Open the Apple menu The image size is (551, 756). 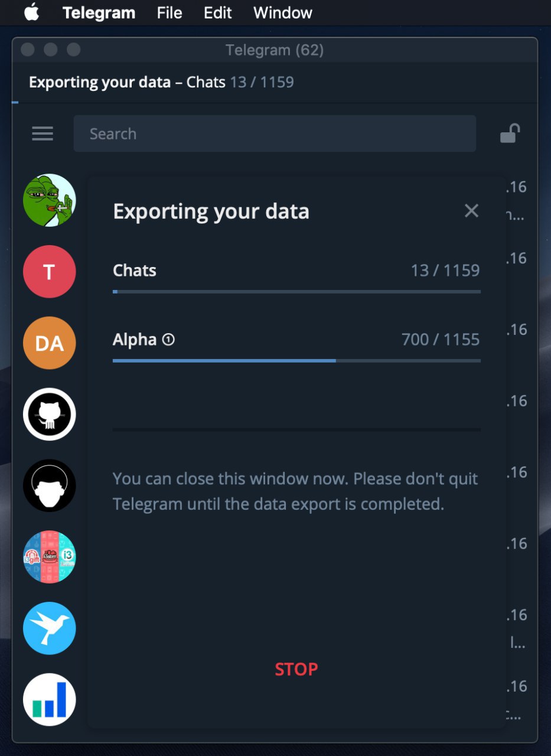point(32,12)
